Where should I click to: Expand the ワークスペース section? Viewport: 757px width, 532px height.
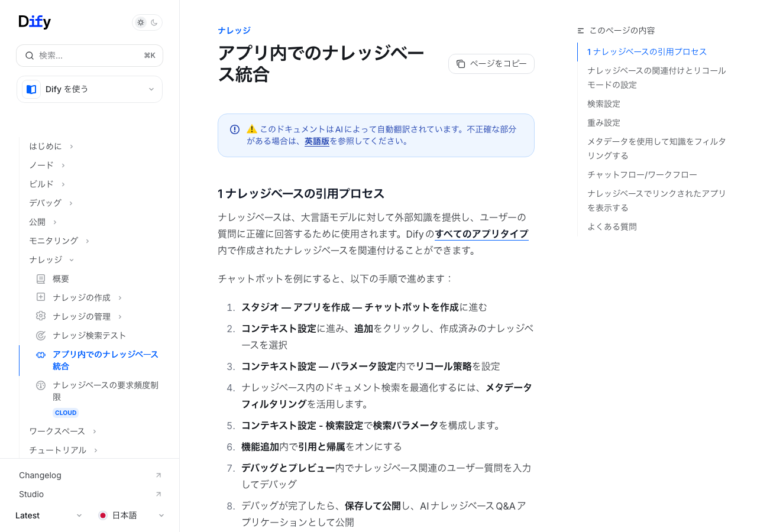click(95, 432)
